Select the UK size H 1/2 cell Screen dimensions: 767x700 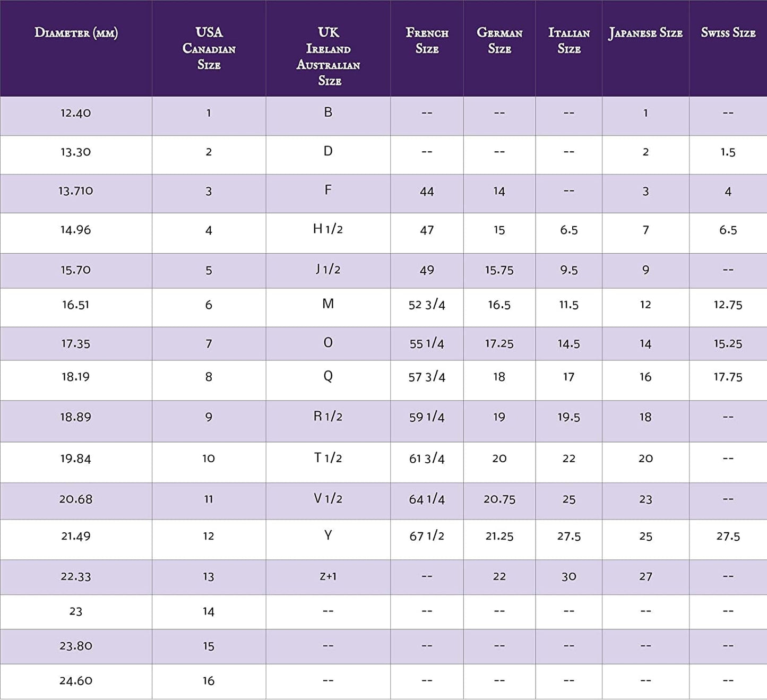[x=328, y=229]
